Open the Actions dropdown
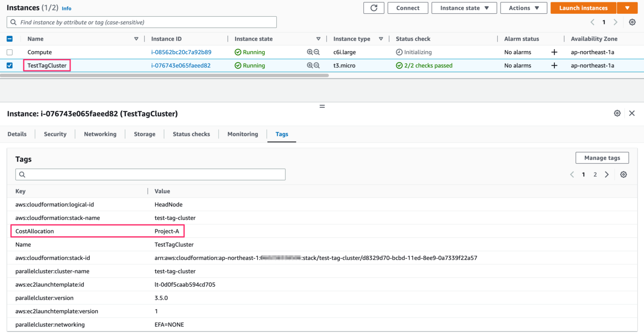Viewport: 644px width, 336px height. tap(523, 8)
